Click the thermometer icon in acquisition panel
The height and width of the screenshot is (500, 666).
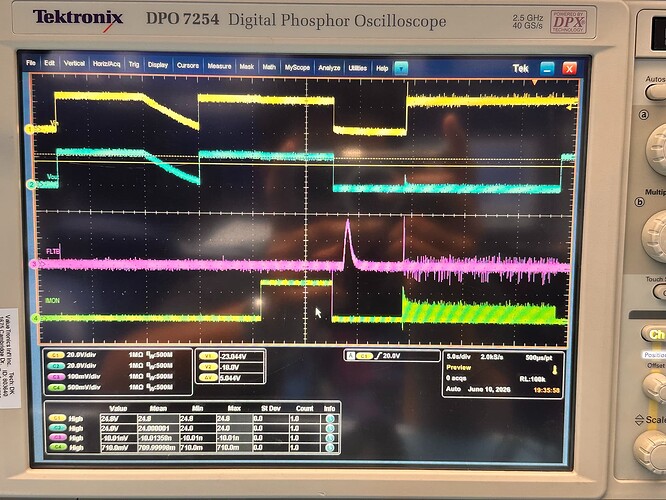click(x=554, y=370)
